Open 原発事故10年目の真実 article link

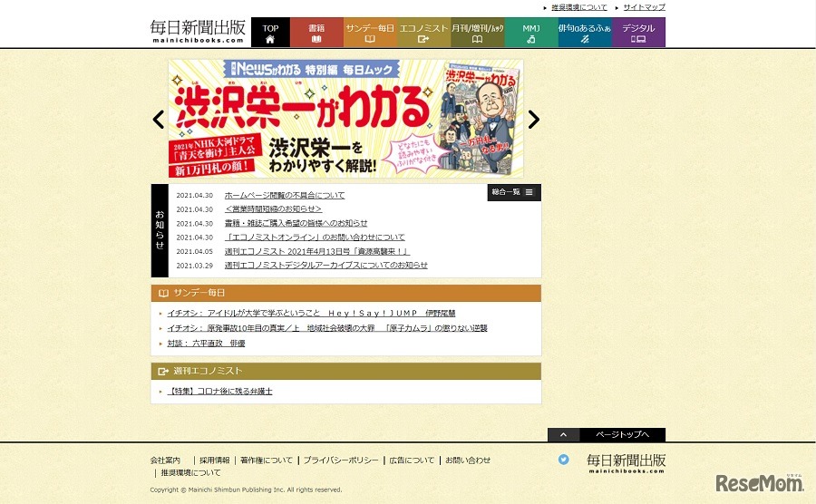(x=327, y=328)
